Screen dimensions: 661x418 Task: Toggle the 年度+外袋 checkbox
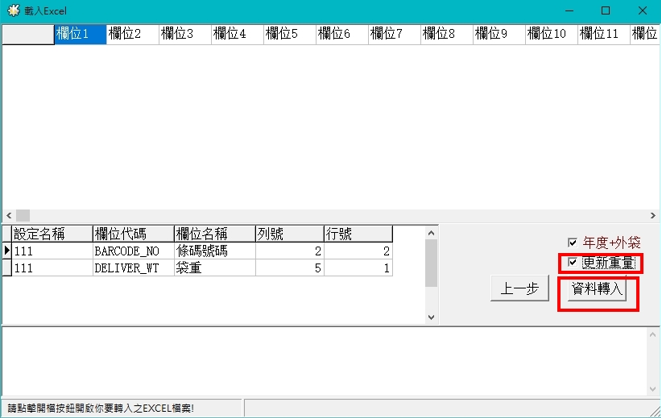pyautogui.click(x=572, y=242)
